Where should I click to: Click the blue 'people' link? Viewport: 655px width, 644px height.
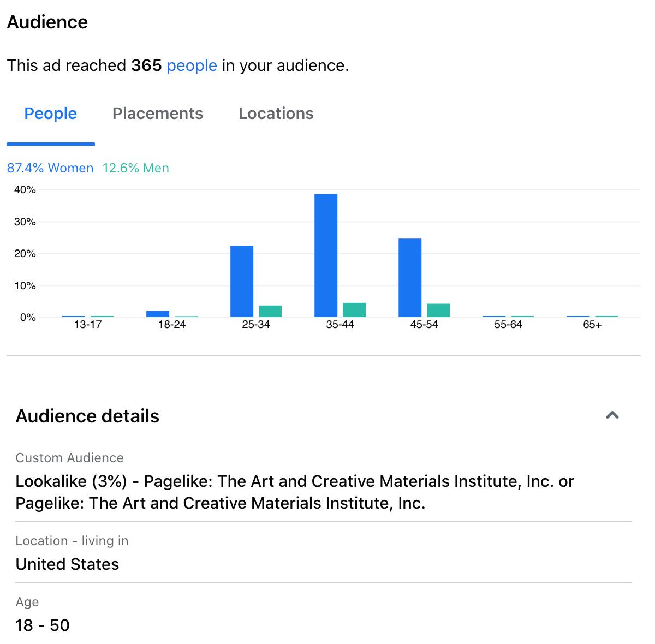click(192, 65)
